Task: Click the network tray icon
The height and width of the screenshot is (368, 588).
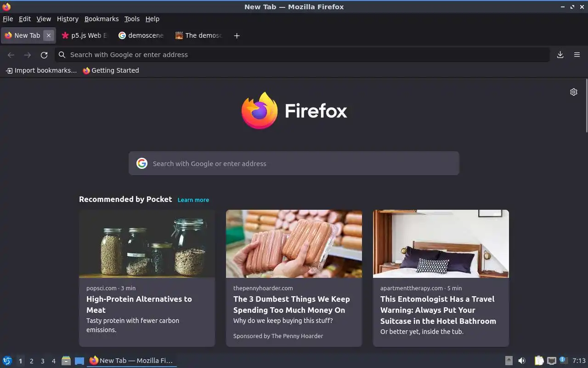Action: [552, 361]
